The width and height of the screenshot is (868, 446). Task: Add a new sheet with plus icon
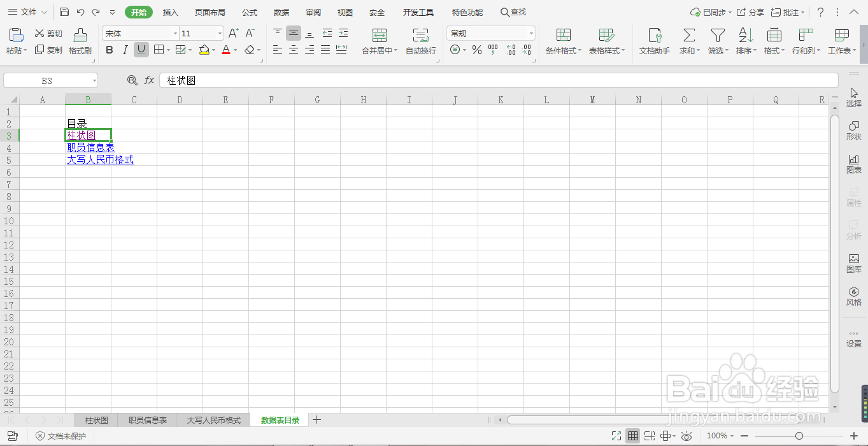click(x=317, y=420)
